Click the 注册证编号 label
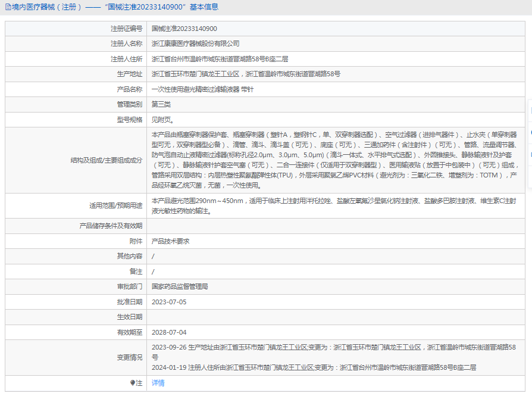This screenshot has width=532, height=396. tap(127, 29)
